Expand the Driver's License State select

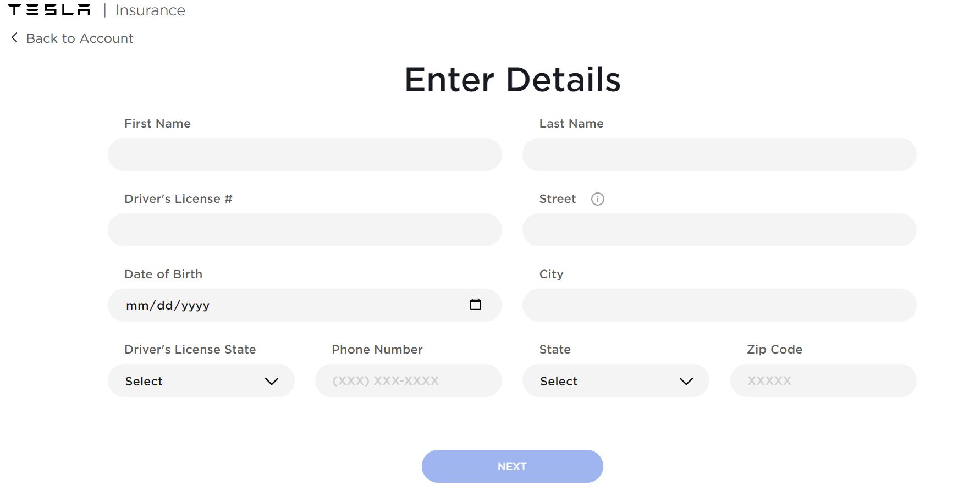click(201, 380)
